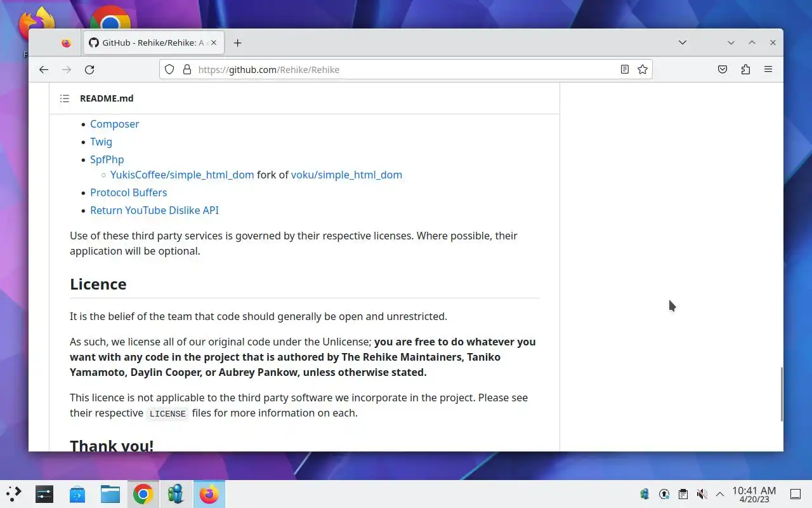This screenshot has height=508, width=812.
Task: Open YukisCoffee/simple_html_dom link
Action: [x=182, y=175]
